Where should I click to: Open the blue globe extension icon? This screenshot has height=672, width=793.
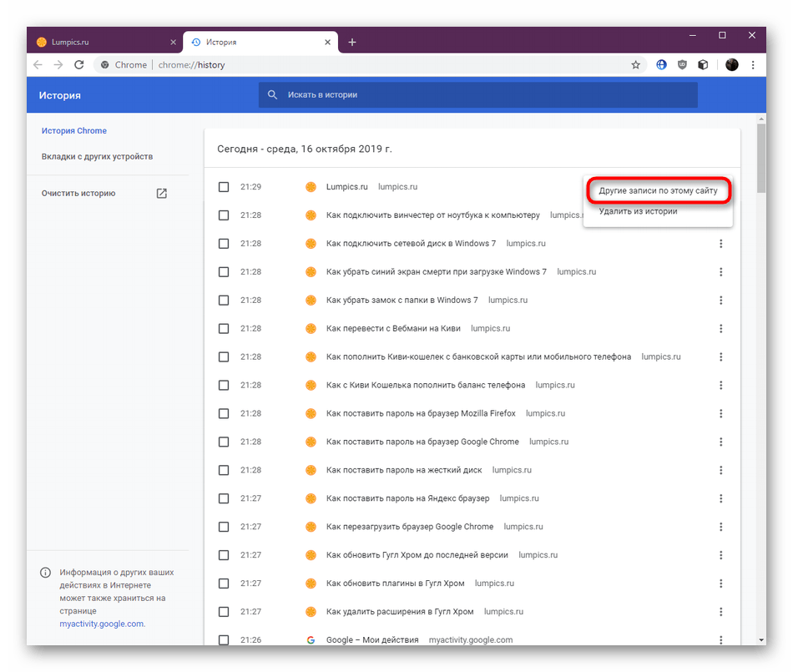[x=661, y=65]
